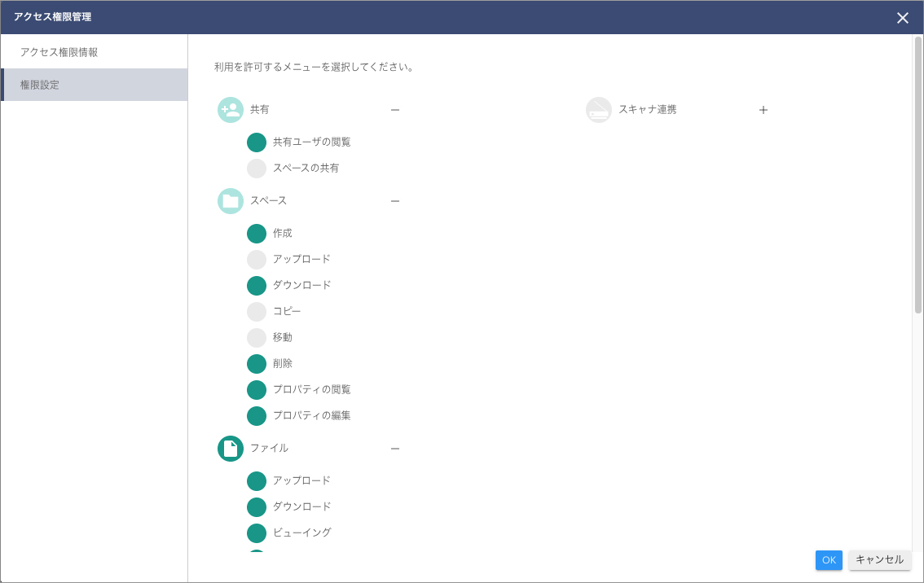Disable the 削除 permission
The height and width of the screenshot is (583, 924).
(x=256, y=363)
